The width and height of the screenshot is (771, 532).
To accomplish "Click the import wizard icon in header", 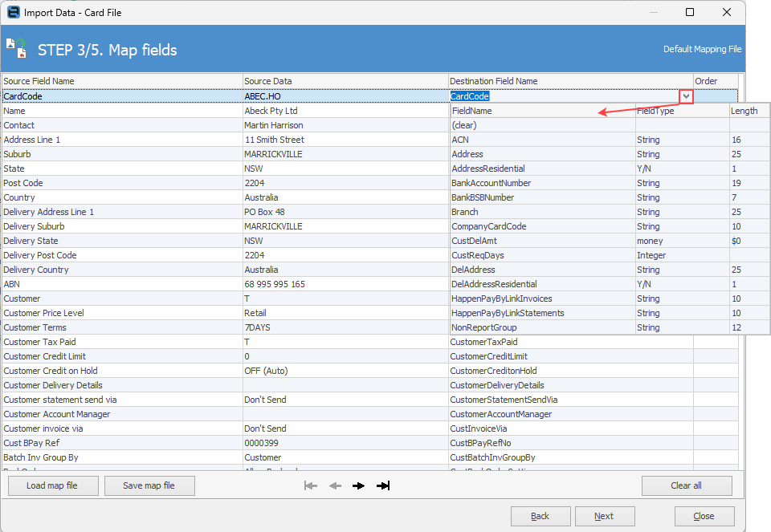I will click(x=16, y=48).
